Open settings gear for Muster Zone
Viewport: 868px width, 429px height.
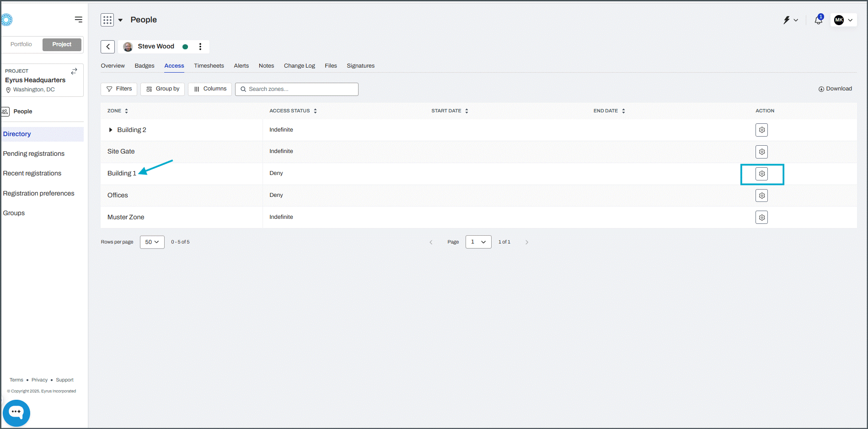761,217
